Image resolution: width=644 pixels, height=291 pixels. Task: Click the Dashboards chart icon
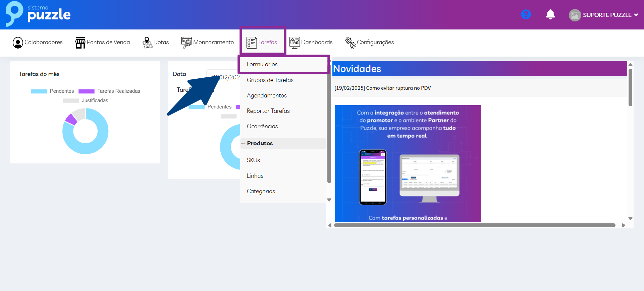pos(294,43)
